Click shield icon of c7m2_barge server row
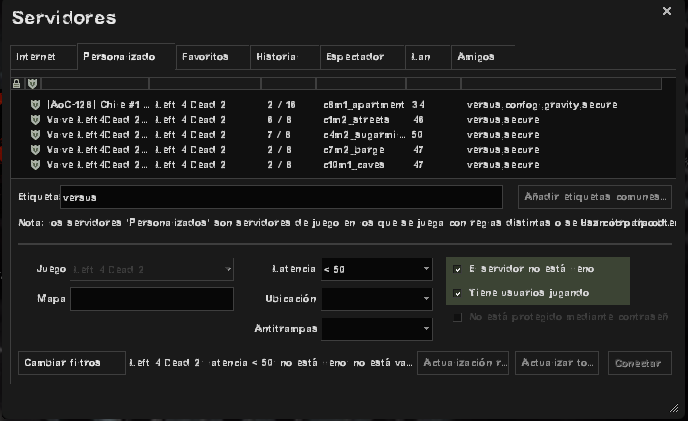 point(36,150)
